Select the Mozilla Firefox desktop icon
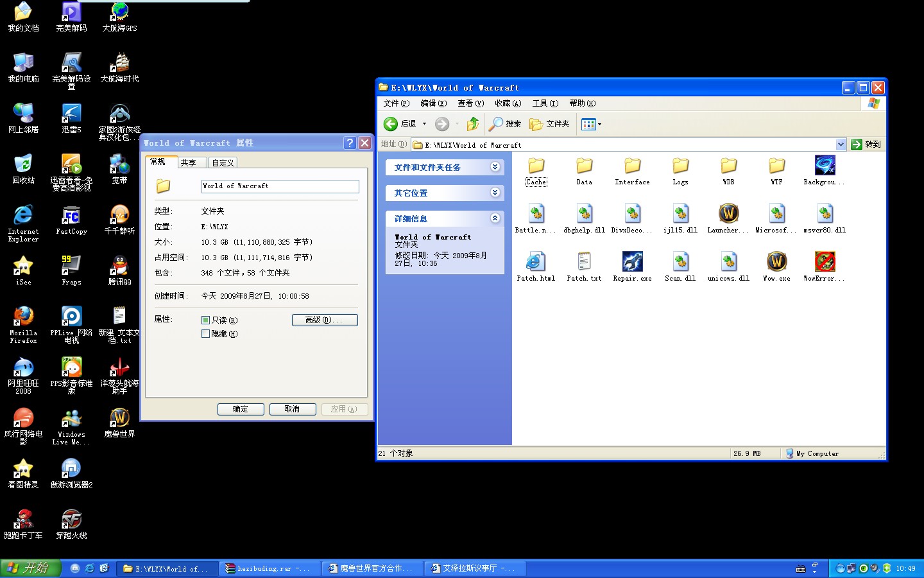The width and height of the screenshot is (924, 578). 23,325
